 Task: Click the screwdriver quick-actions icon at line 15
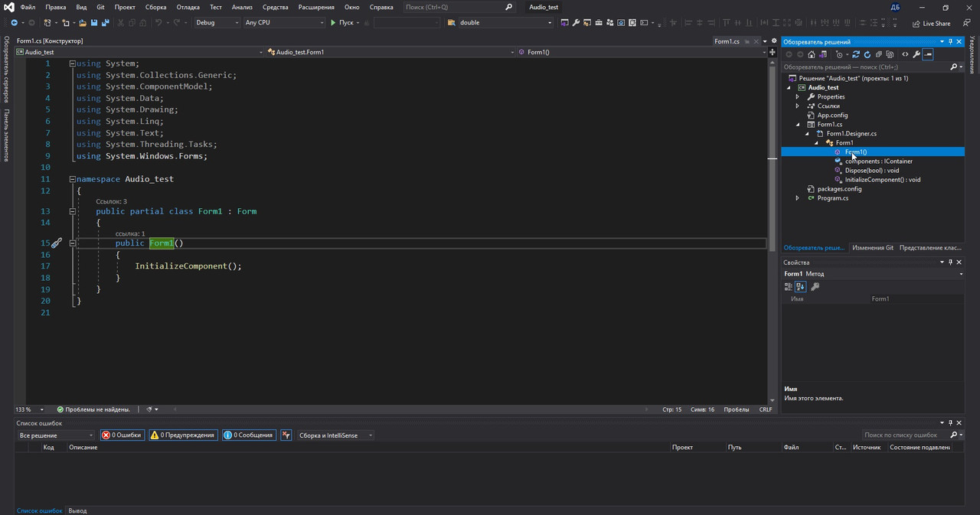[x=56, y=243]
